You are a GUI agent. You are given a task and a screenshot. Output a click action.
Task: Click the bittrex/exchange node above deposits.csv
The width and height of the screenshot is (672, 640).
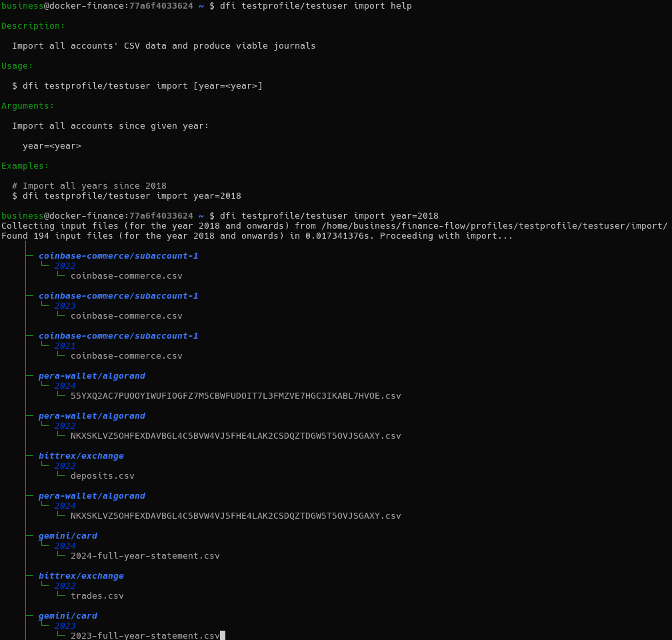point(81,456)
